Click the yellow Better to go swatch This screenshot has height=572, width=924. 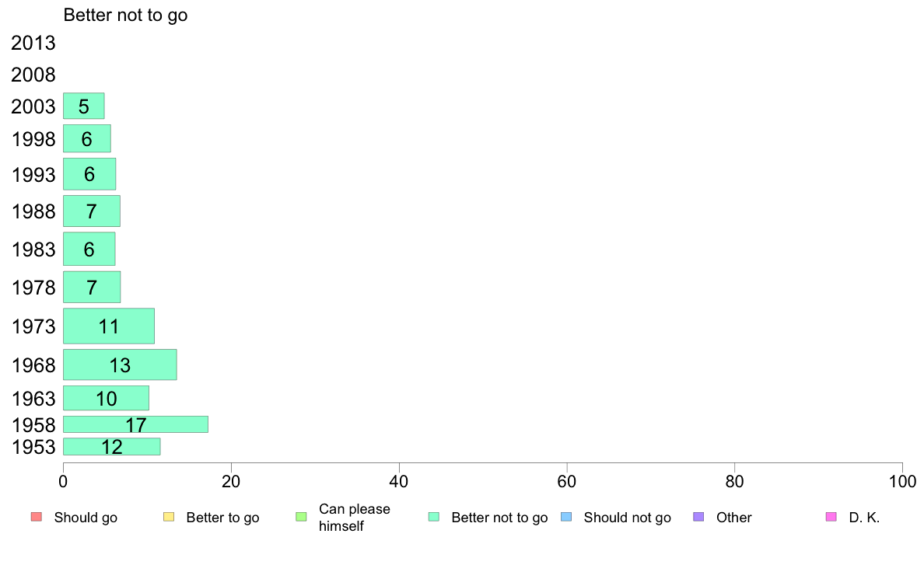[x=169, y=518]
